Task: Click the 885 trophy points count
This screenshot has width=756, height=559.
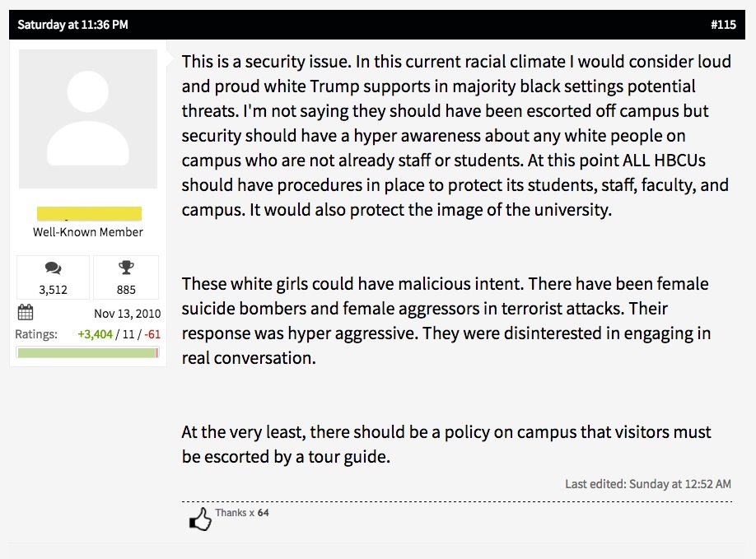Action: [126, 290]
